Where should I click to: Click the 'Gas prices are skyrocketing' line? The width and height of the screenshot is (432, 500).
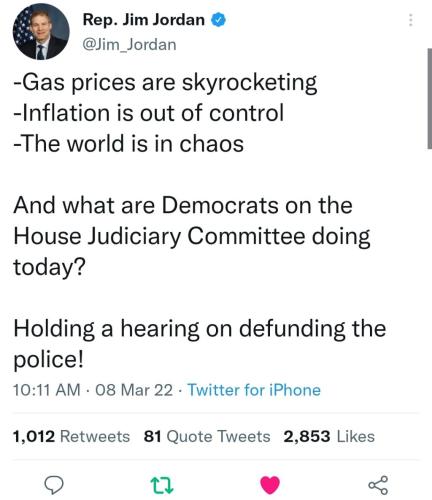(x=165, y=83)
